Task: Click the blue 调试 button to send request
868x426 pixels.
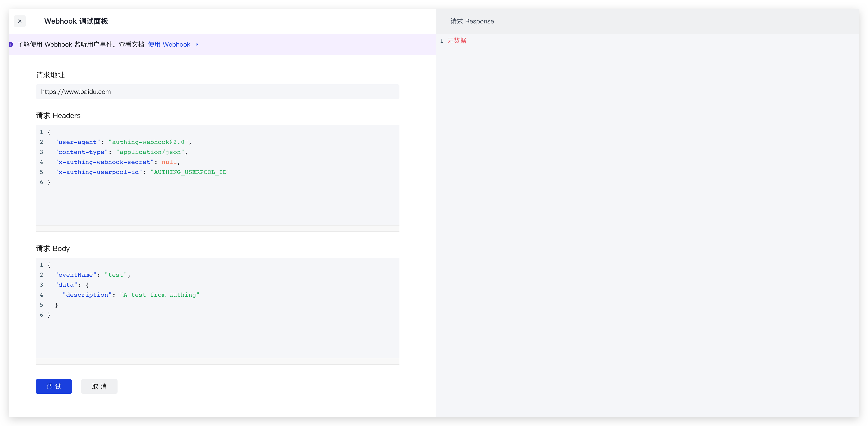Action: tap(54, 386)
